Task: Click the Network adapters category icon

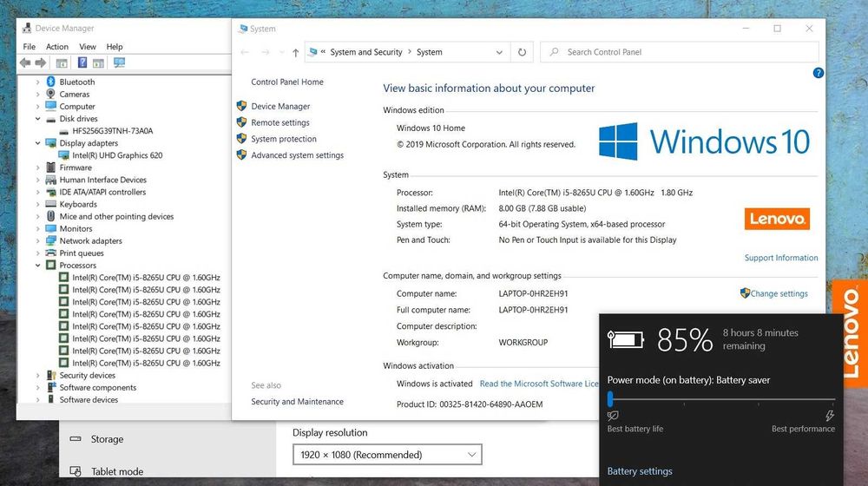Action: point(51,240)
